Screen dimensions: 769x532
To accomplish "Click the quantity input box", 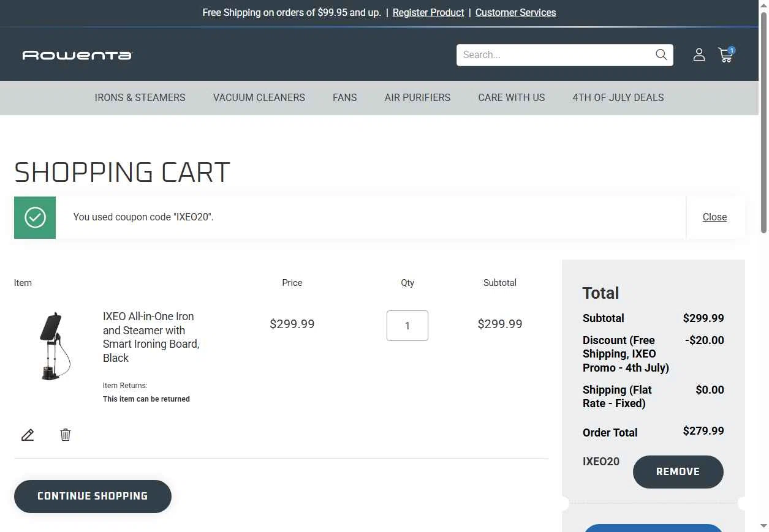I will coord(407,326).
